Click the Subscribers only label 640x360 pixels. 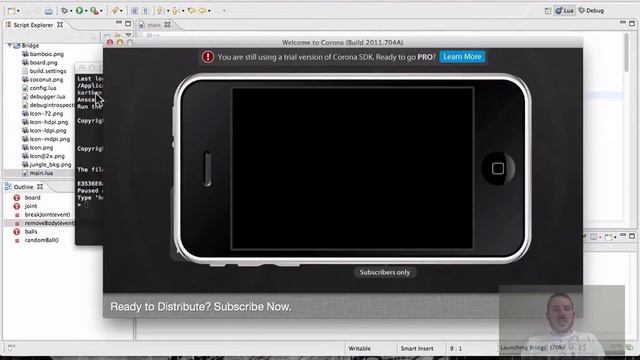[x=384, y=272]
